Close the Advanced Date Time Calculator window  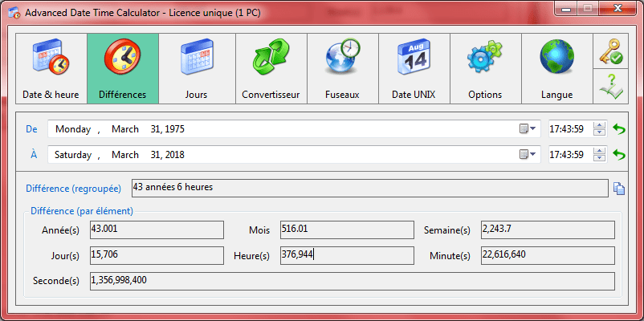click(x=618, y=8)
